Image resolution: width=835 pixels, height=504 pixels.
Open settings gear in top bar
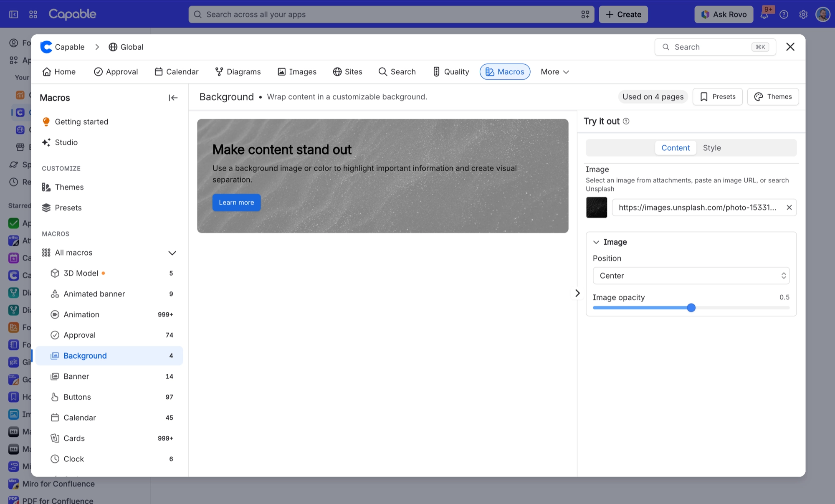(803, 15)
